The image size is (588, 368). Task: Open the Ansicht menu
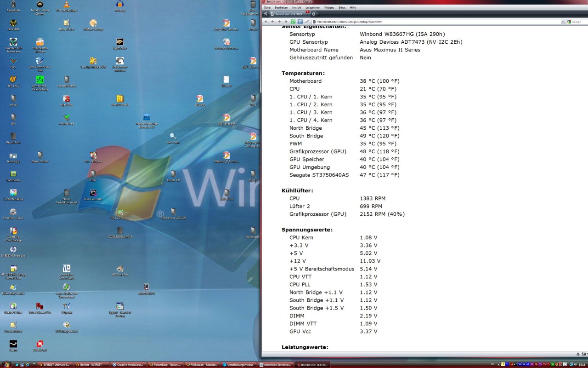coord(297,7)
